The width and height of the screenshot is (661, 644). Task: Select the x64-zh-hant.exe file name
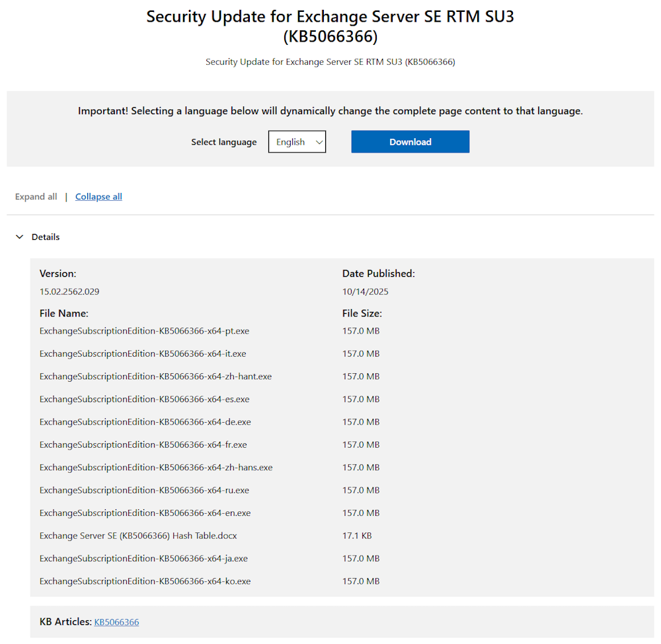tap(155, 376)
